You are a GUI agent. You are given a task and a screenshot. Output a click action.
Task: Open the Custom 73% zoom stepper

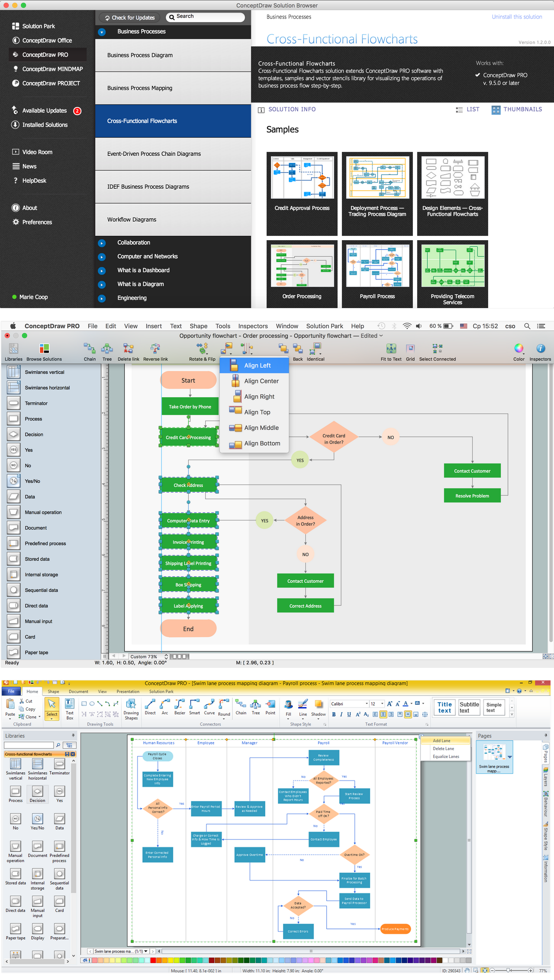[166, 656]
